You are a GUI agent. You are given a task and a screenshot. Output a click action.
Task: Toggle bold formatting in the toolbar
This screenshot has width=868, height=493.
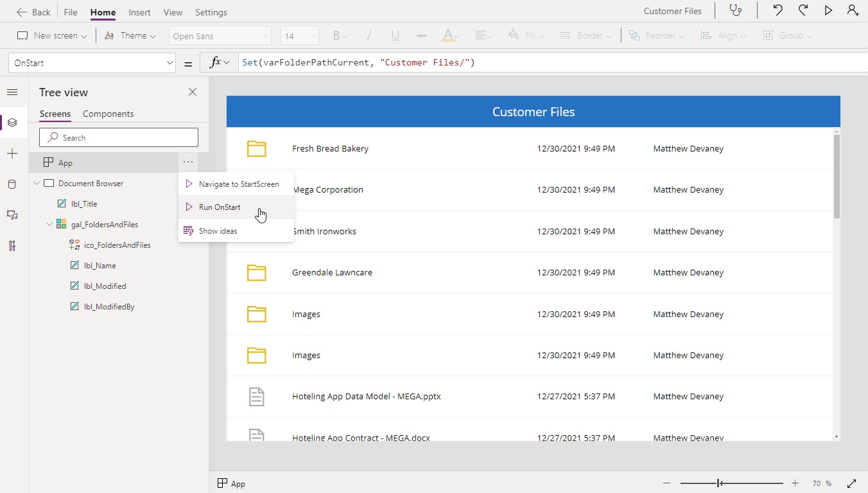point(337,36)
